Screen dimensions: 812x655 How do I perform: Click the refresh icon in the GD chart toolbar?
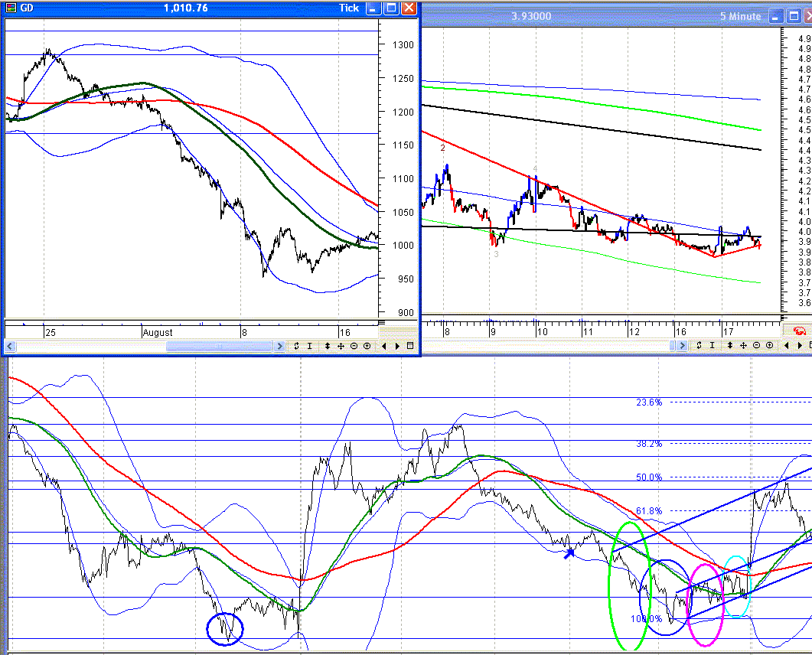(x=296, y=346)
